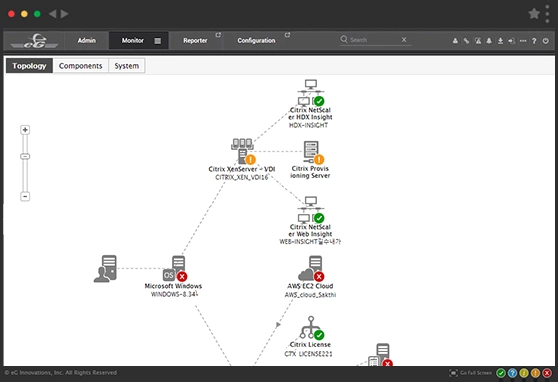Open the alarm warning triangle icon
The width and height of the screenshot is (558, 382).
(x=478, y=41)
